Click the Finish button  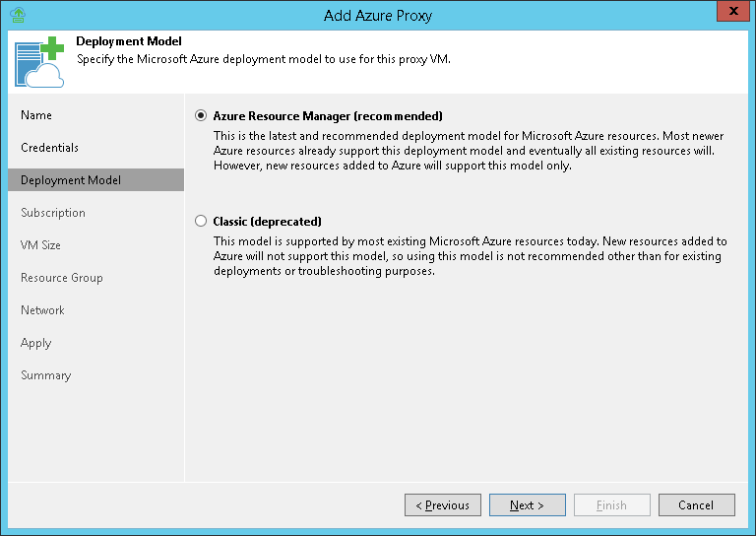click(611, 505)
